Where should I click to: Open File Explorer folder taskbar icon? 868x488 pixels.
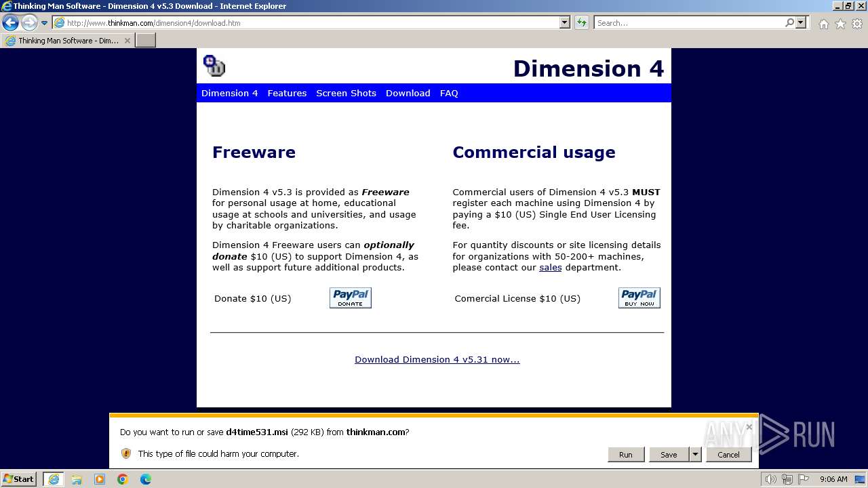click(77, 479)
